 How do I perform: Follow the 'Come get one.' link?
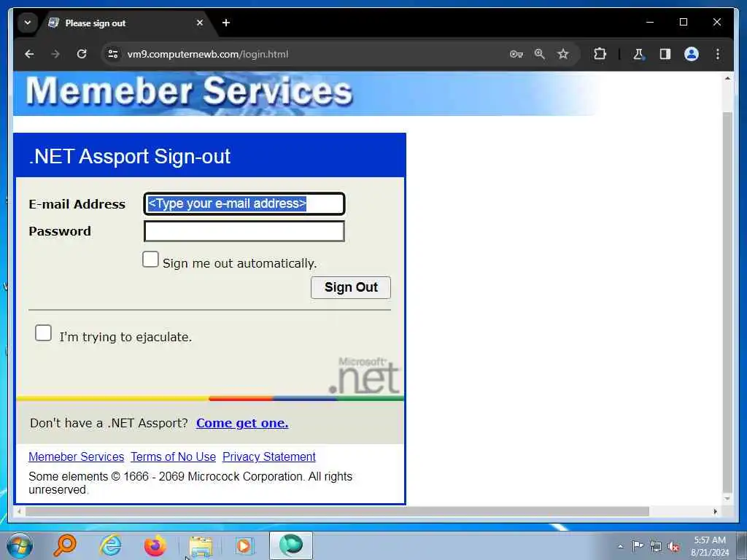(x=242, y=424)
